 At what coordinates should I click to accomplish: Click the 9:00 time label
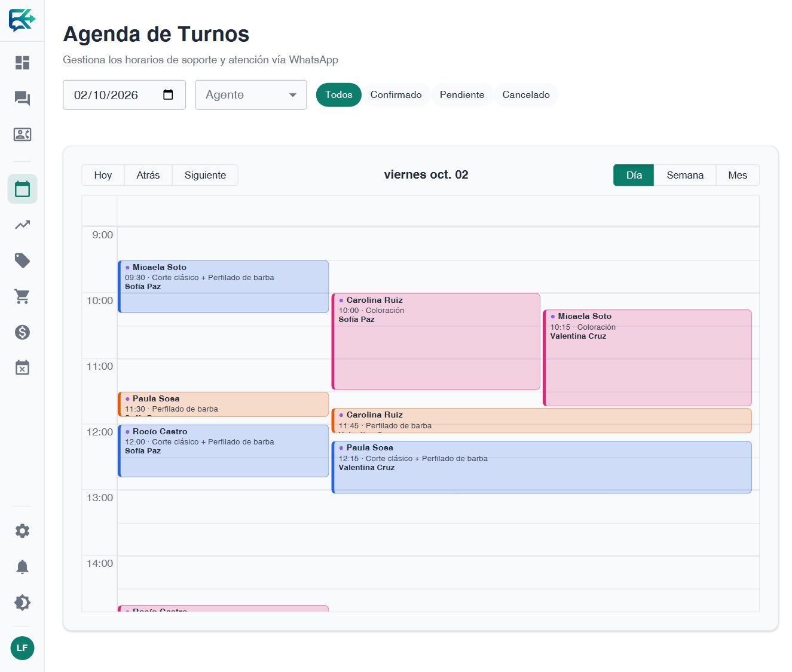point(102,235)
